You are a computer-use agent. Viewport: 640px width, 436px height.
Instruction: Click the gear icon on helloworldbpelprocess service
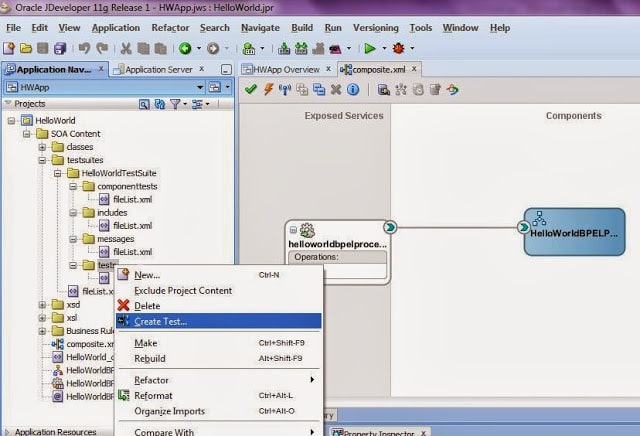point(307,231)
